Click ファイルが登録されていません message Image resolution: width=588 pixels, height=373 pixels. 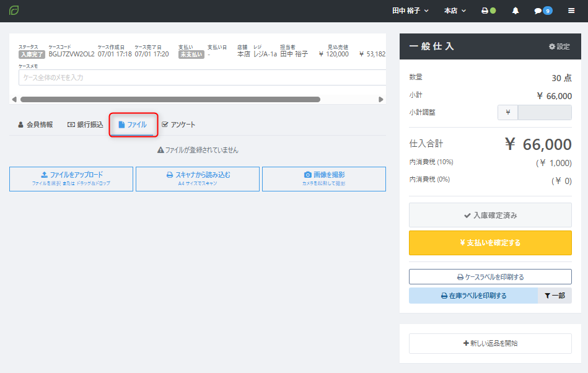pos(198,150)
